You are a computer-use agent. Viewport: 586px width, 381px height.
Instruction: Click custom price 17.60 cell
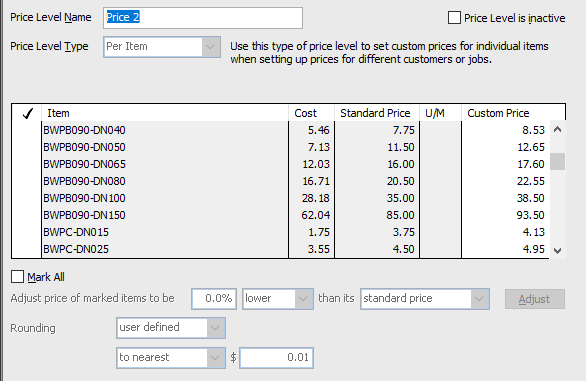tap(506, 164)
